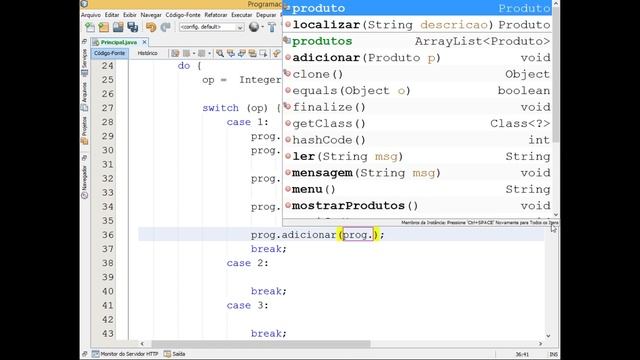The image size is (640, 360).
Task: Choose mostrarProdutos() completion item
Action: click(417, 206)
